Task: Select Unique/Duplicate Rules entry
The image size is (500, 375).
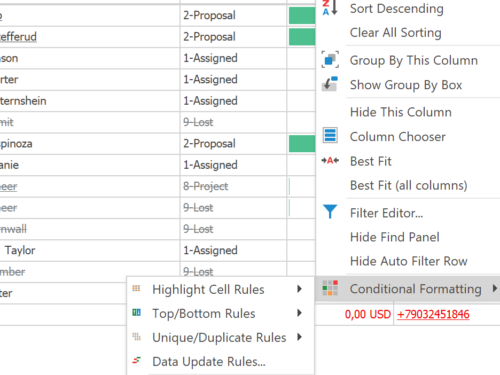Action: point(219,337)
